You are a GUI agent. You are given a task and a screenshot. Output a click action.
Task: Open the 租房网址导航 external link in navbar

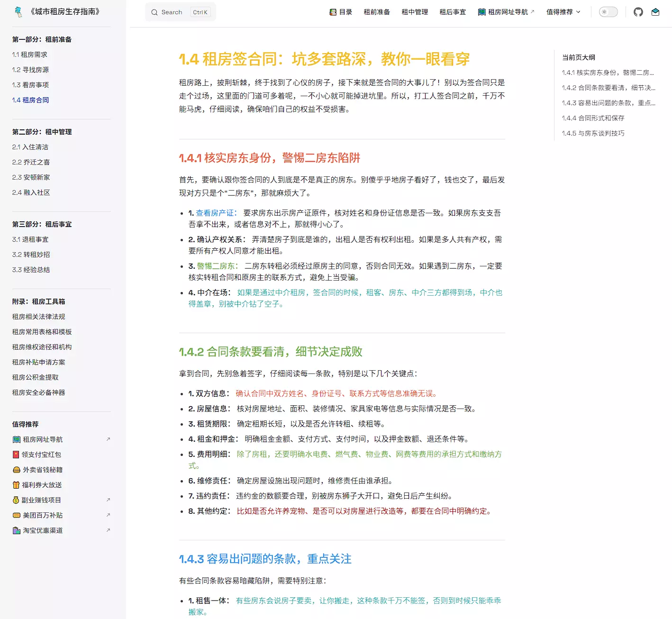pyautogui.click(x=506, y=12)
